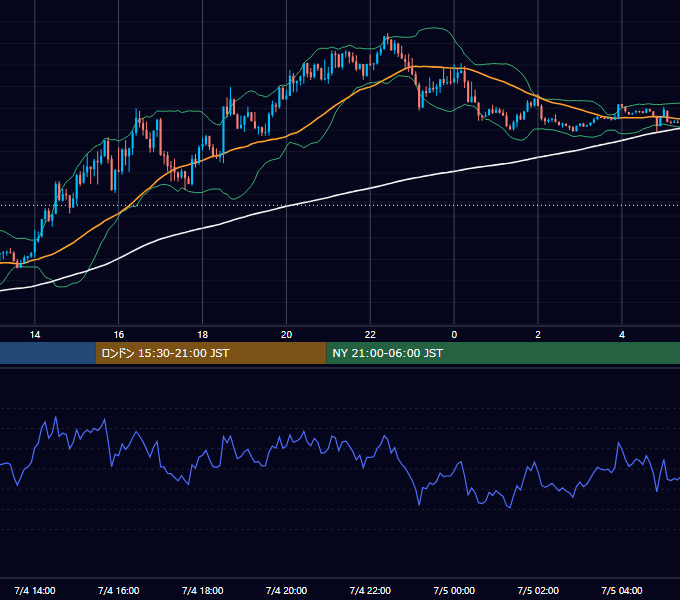Click hour label 4 on the price chart axis
The height and width of the screenshot is (600, 680).
click(622, 335)
